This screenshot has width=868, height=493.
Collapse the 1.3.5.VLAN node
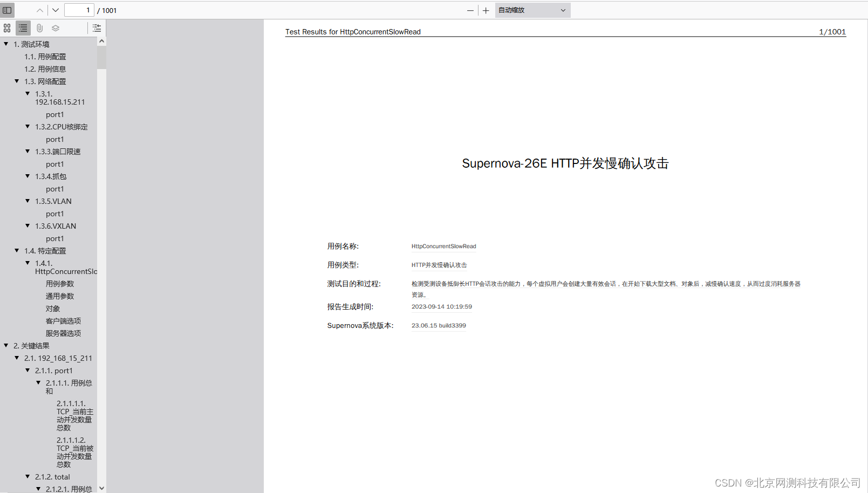tap(28, 201)
